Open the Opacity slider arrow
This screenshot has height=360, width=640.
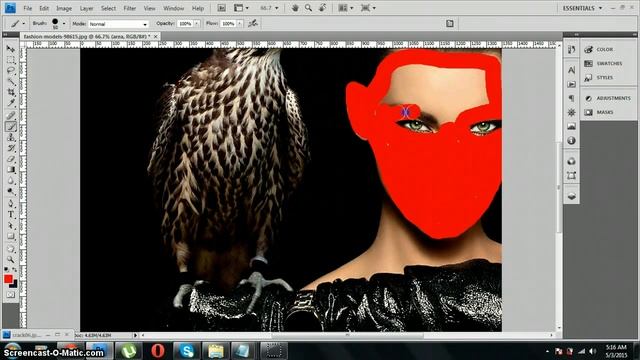(196, 24)
